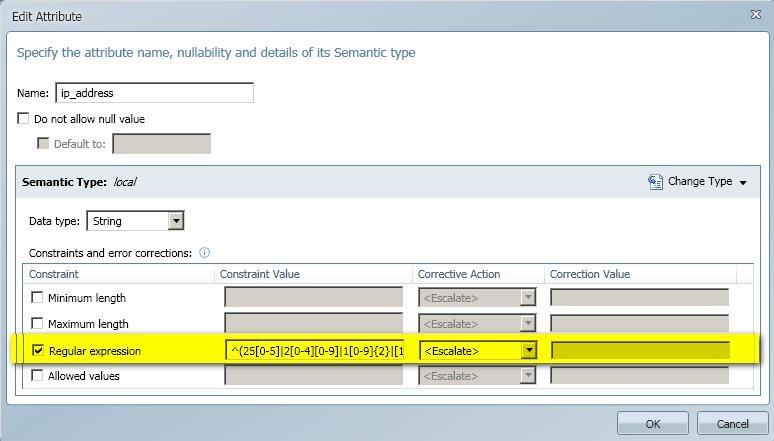The image size is (774, 441).
Task: Close the Edit Attribute dialog
Action: (x=755, y=15)
